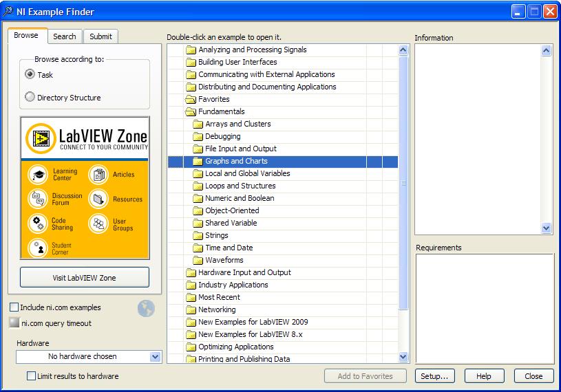Open the Resources icon

pos(98,199)
